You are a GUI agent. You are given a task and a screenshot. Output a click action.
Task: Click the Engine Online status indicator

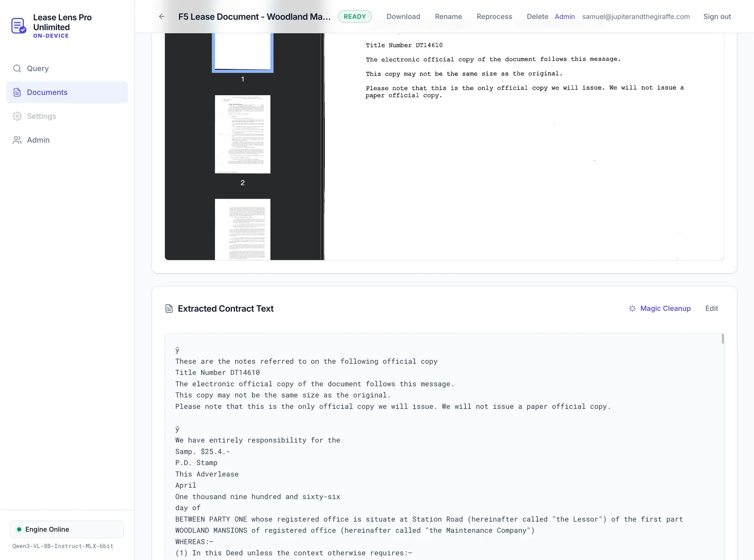[67, 529]
